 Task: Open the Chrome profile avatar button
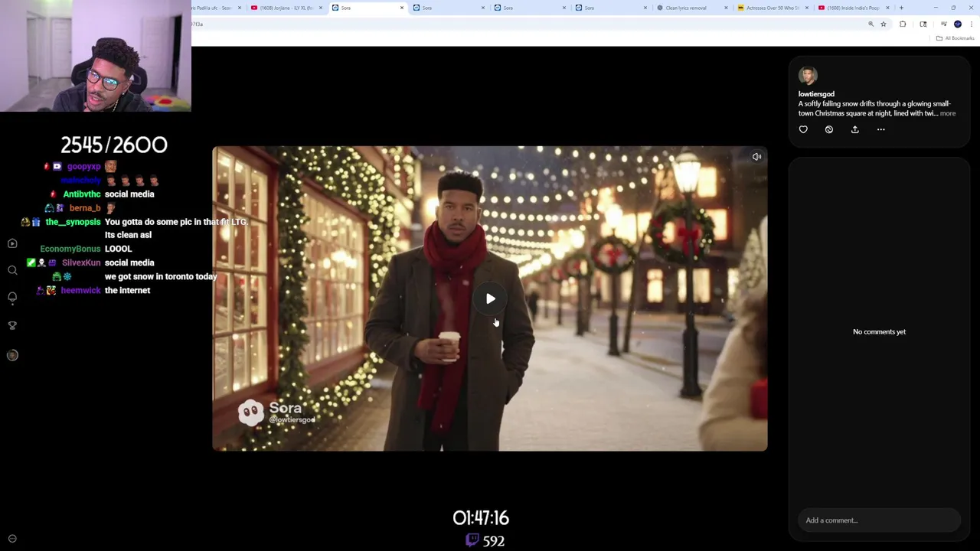[x=957, y=24]
